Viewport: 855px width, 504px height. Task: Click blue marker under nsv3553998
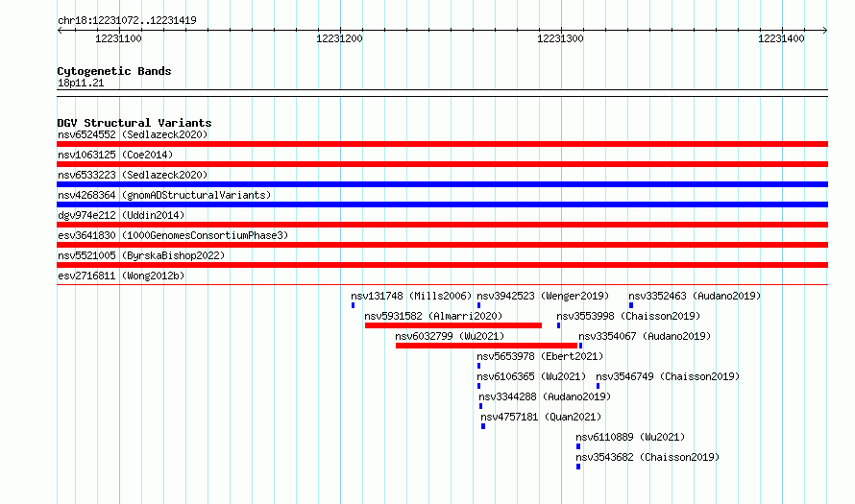point(558,325)
